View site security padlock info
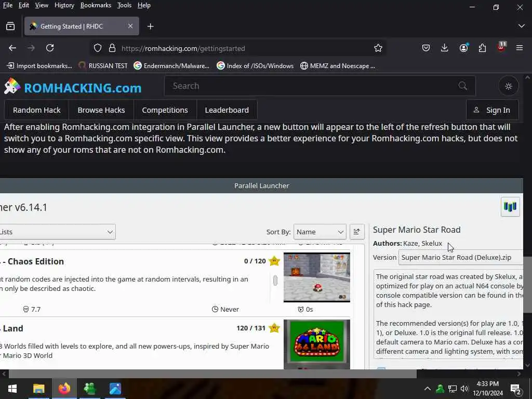This screenshot has height=399, width=532. (x=112, y=48)
